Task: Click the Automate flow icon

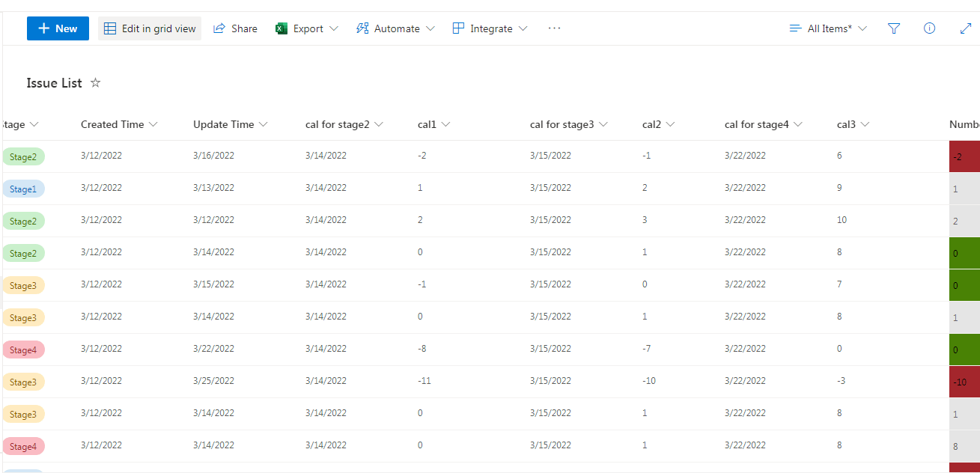Action: pyautogui.click(x=362, y=28)
